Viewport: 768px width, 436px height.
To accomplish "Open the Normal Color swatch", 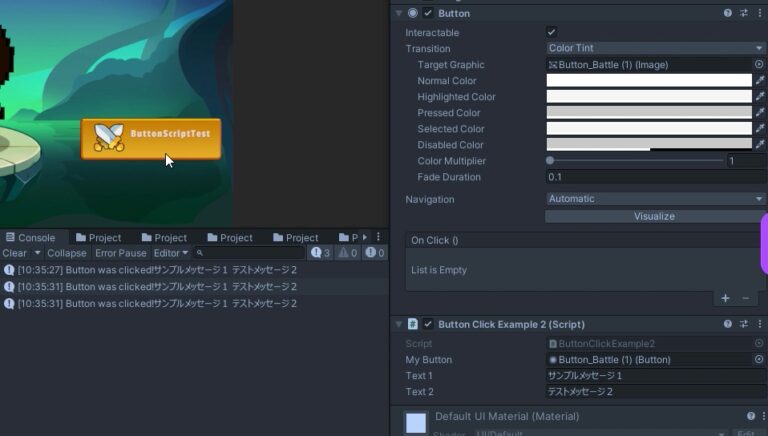I will click(649, 80).
